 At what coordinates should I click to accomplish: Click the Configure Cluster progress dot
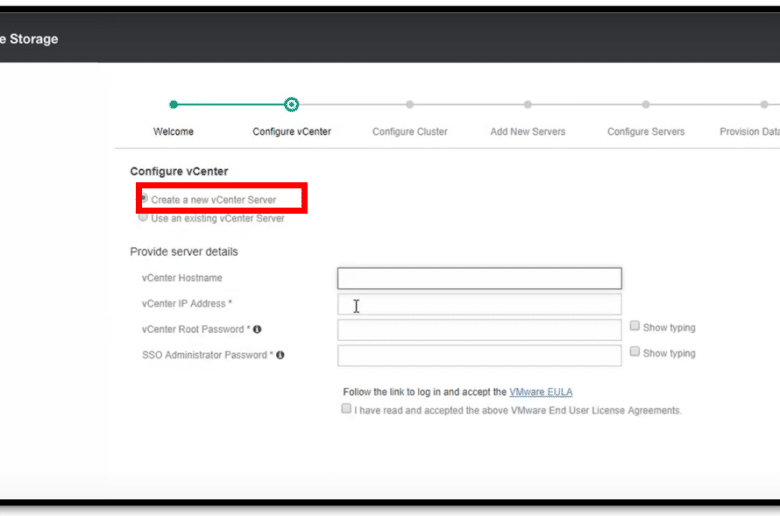[x=409, y=104]
